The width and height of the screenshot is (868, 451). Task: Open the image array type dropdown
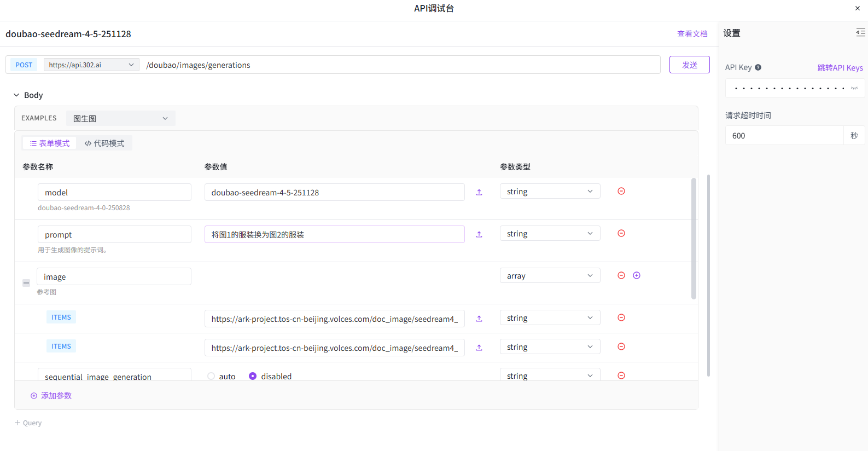[550, 275]
